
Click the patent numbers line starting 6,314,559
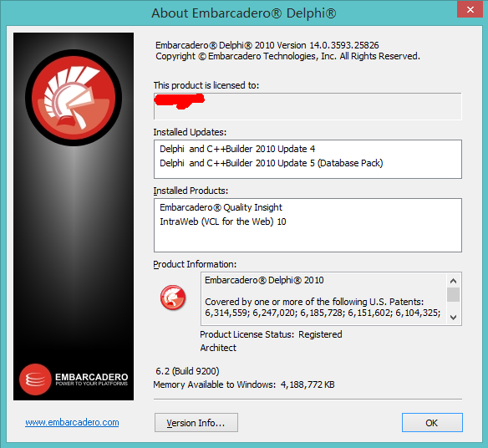point(323,313)
